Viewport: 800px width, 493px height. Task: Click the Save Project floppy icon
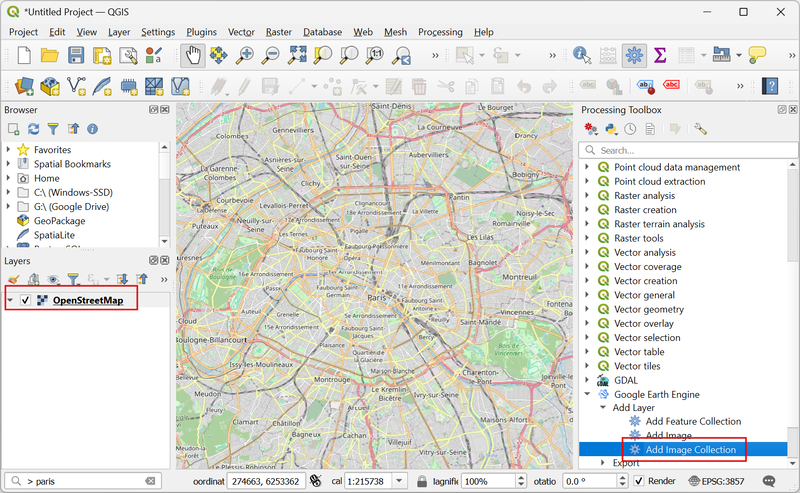(76, 56)
